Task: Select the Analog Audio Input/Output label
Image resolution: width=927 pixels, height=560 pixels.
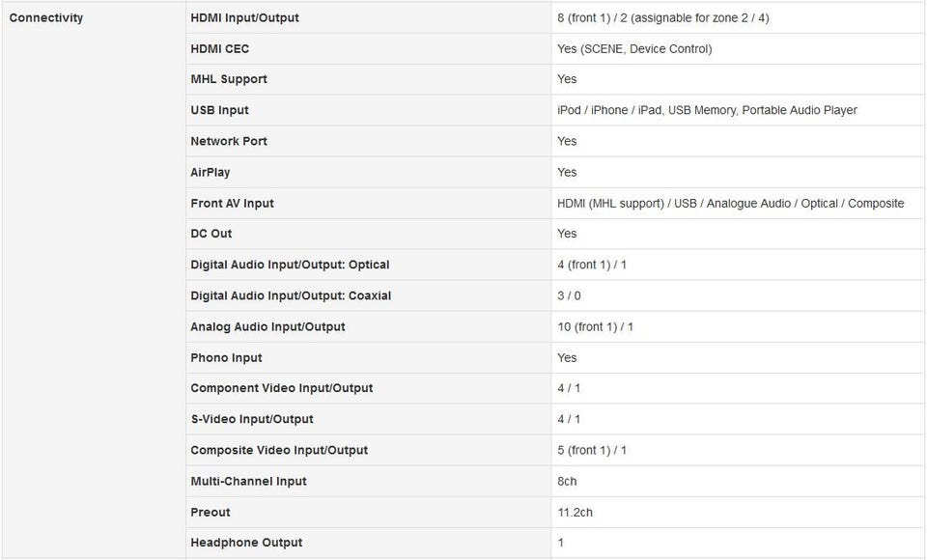Action: tap(267, 326)
